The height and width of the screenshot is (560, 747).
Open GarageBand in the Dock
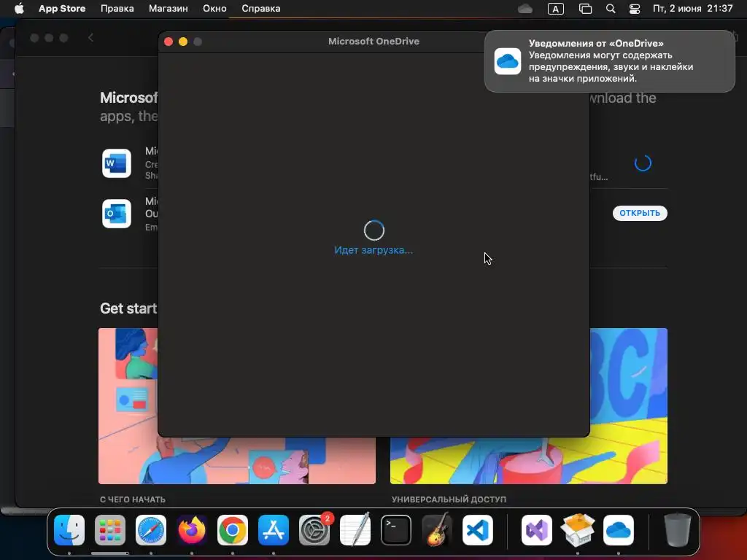[437, 529]
